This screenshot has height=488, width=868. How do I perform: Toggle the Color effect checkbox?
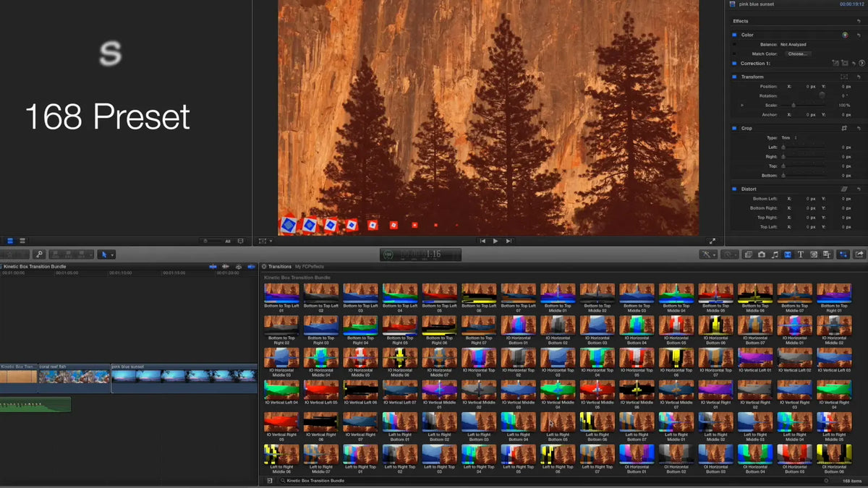(x=734, y=35)
